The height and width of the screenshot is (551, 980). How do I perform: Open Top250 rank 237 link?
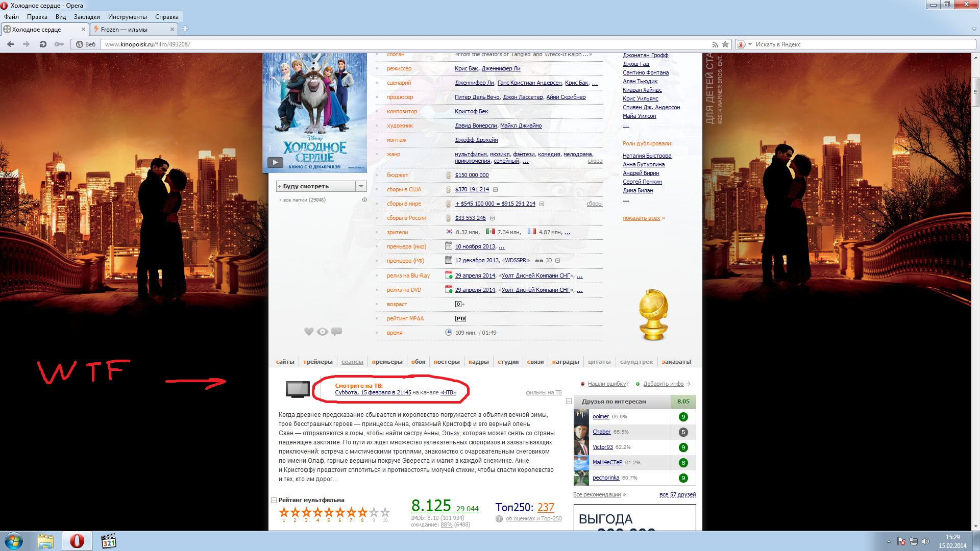click(x=546, y=508)
